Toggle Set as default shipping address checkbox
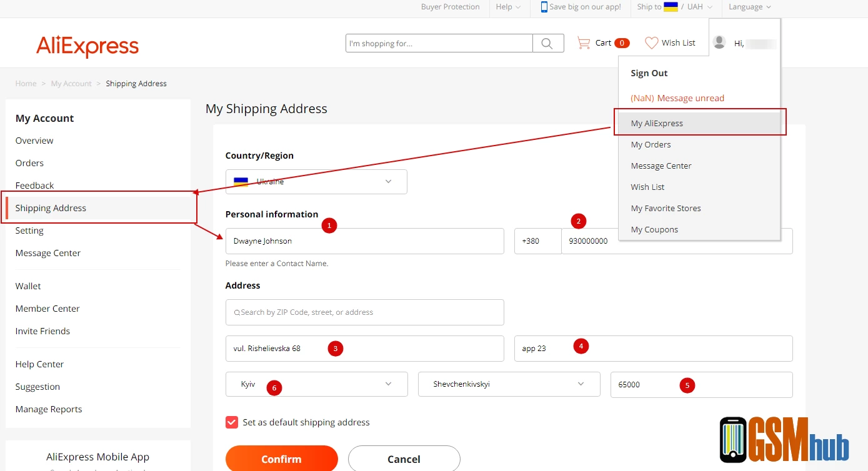The height and width of the screenshot is (471, 868). [232, 422]
